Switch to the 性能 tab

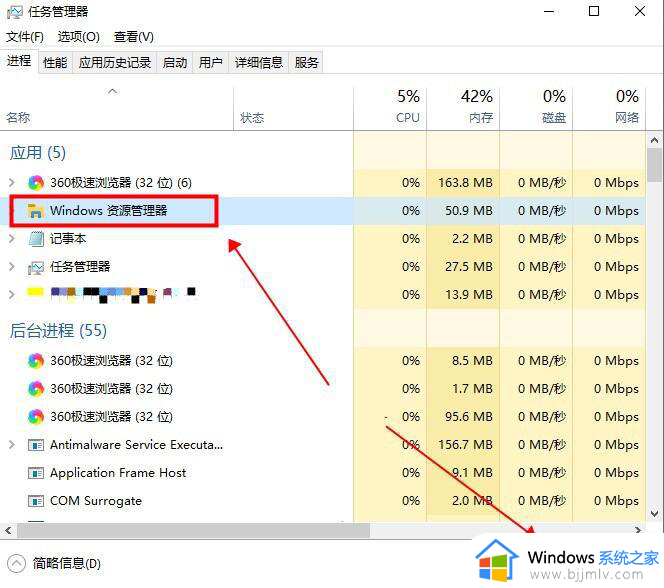coord(55,63)
